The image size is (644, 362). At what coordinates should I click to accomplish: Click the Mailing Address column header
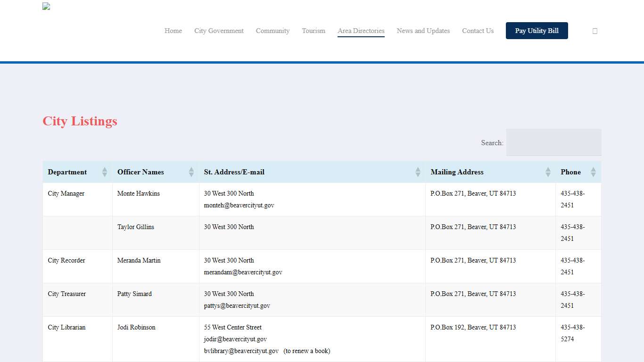[457, 172]
